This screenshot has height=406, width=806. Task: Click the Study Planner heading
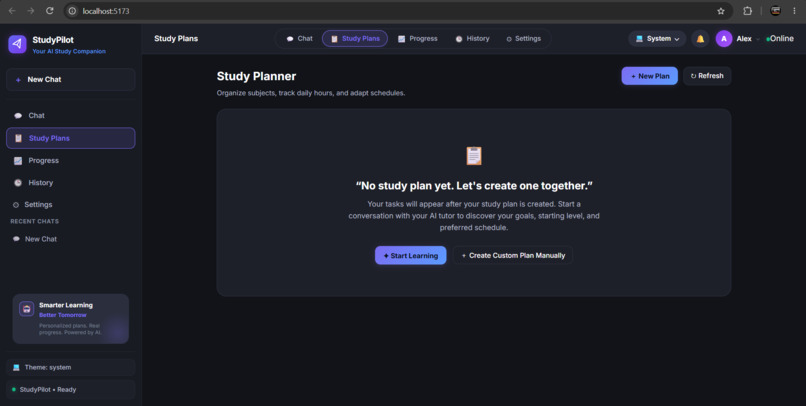point(257,76)
